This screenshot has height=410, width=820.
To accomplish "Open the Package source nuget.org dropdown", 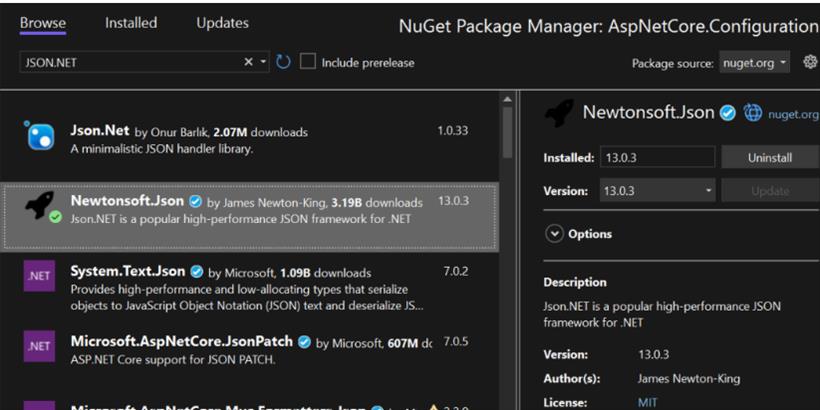I will point(755,63).
